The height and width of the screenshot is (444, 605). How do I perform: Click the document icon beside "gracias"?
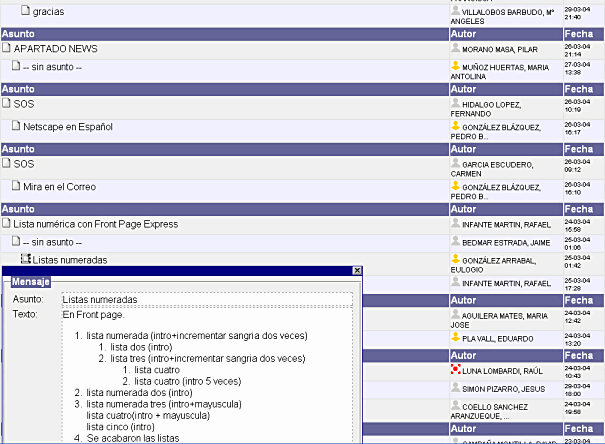pyautogui.click(x=25, y=11)
